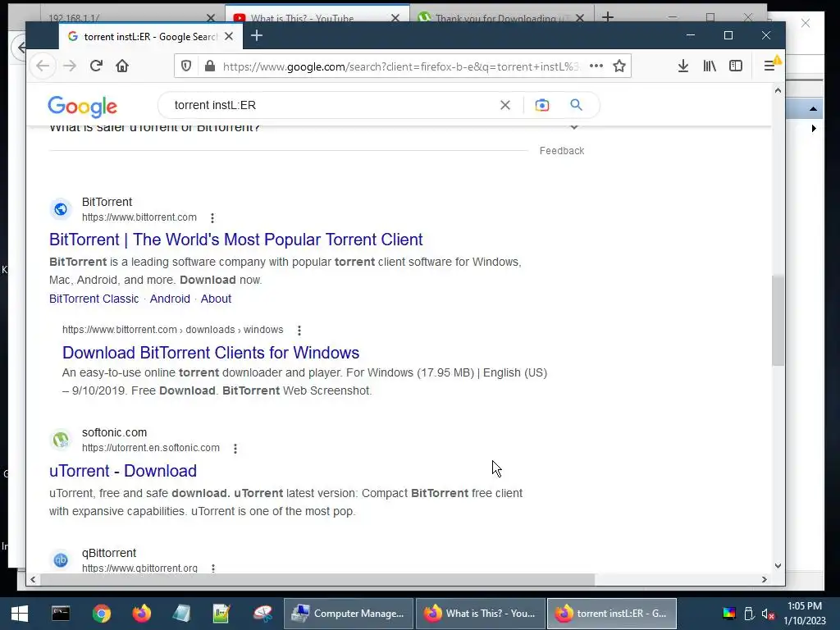The height and width of the screenshot is (630, 840).
Task: Open tracking protection shield info
Action: 186,66
